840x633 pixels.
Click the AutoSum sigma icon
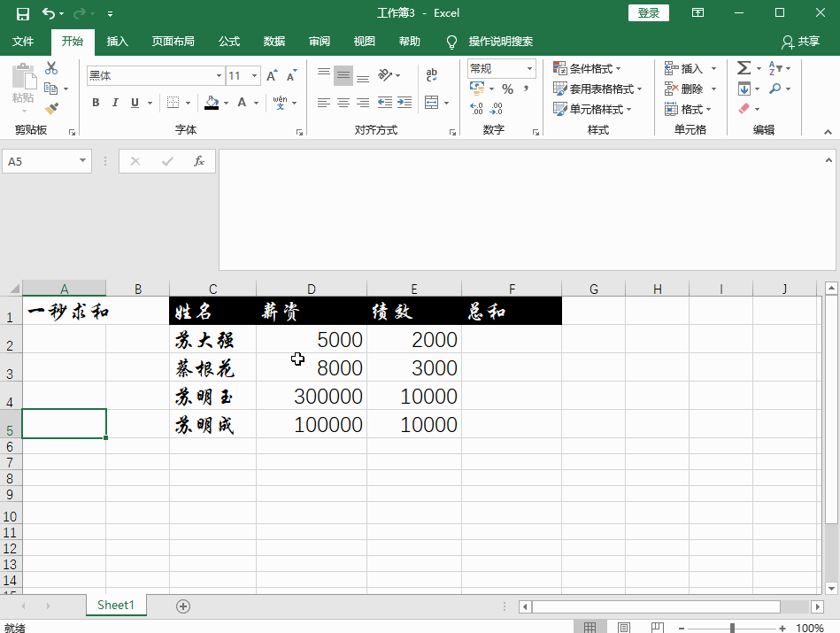coord(744,67)
